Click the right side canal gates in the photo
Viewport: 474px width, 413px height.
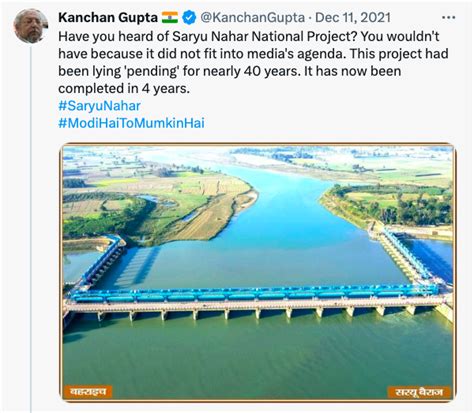403,253
